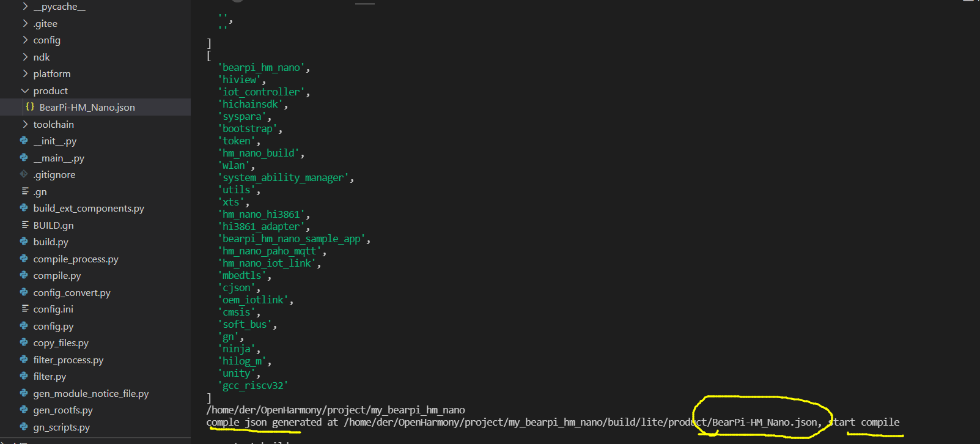Click 'soft_bus' in terminal output
980x444 pixels.
(245, 324)
